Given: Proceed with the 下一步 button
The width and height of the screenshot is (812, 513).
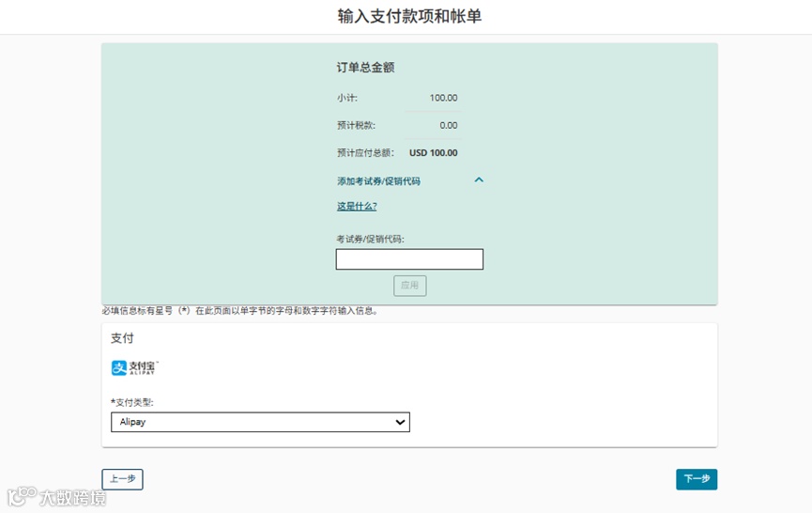Looking at the screenshot, I should (697, 479).
